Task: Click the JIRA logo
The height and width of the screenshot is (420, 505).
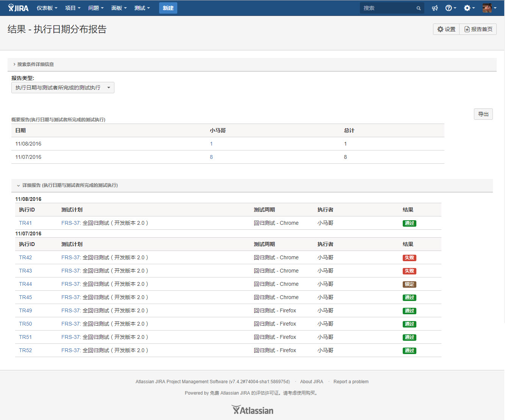Action: click(18, 8)
